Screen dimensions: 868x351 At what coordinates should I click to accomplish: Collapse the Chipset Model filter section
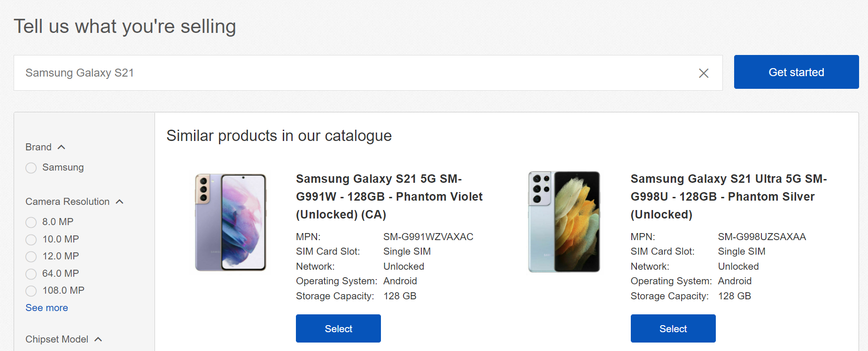point(98,339)
